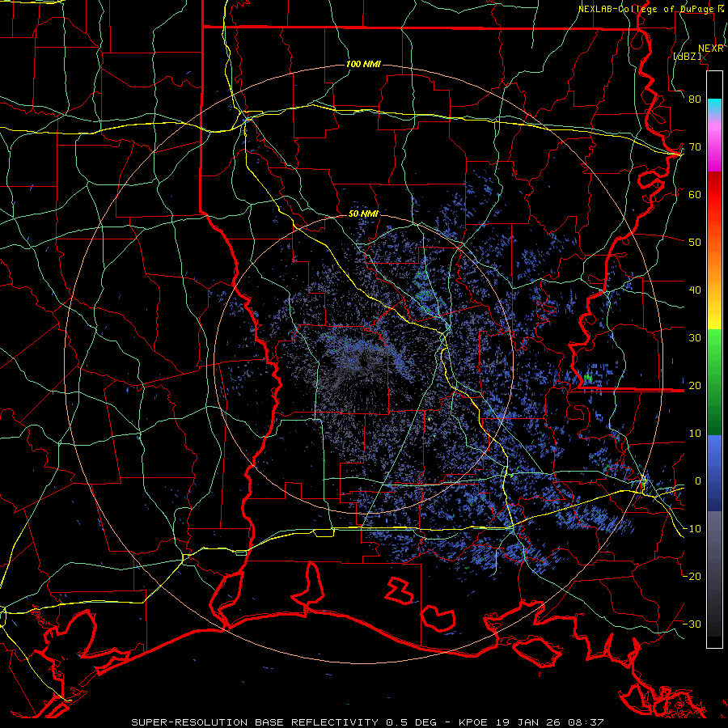Click the 40 value on the dBZ scale
728x728 pixels.
click(695, 290)
